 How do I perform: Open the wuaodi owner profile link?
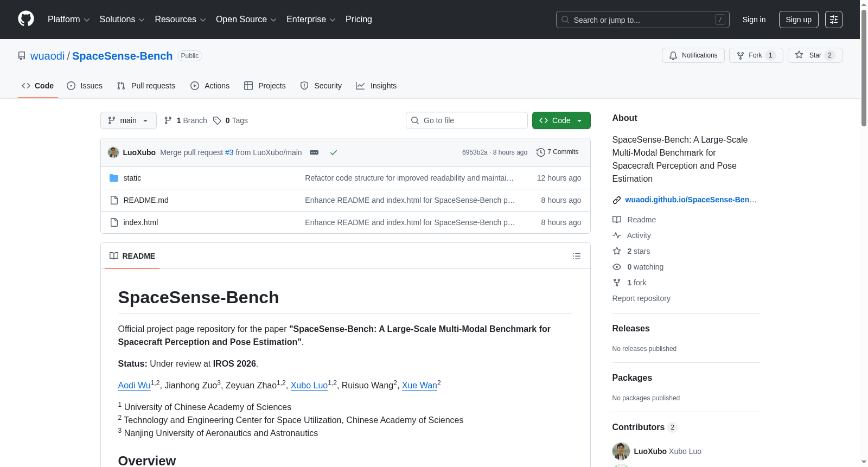[x=48, y=56]
